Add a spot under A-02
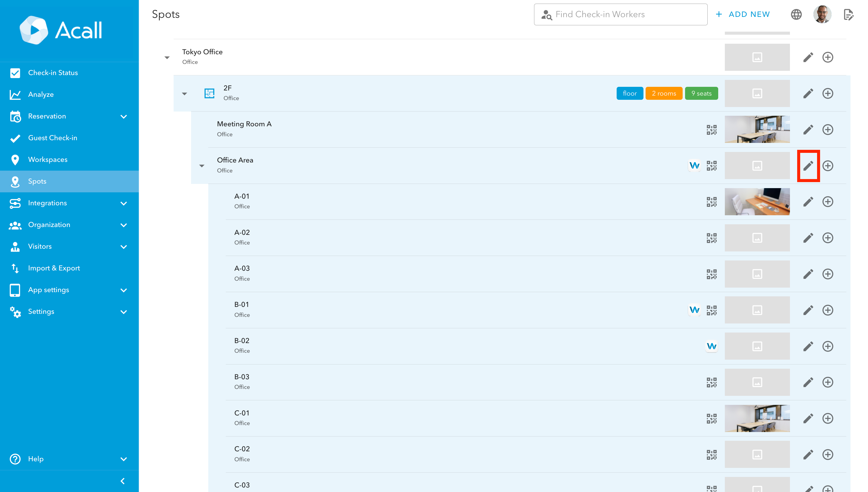 point(828,238)
